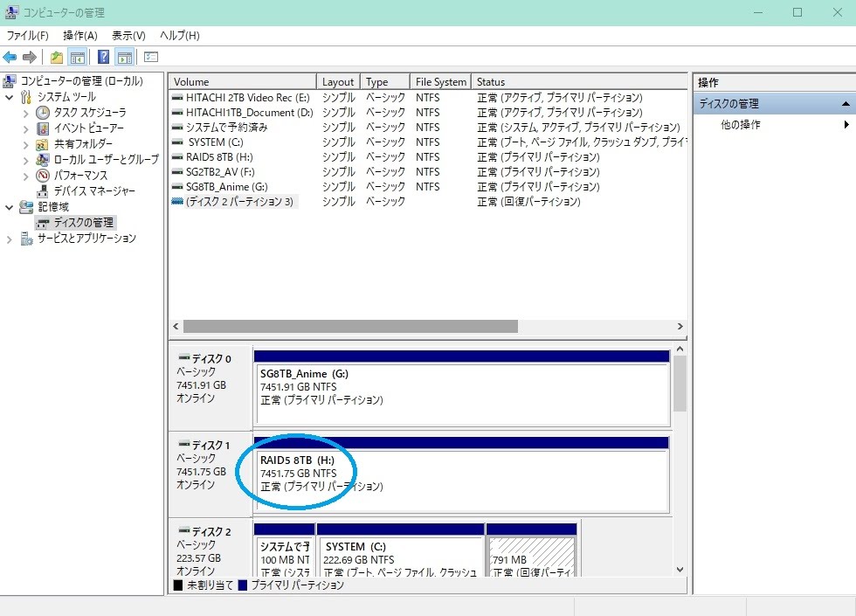
Task: Select タスク スケジューラ in the tree
Action: pos(89,113)
